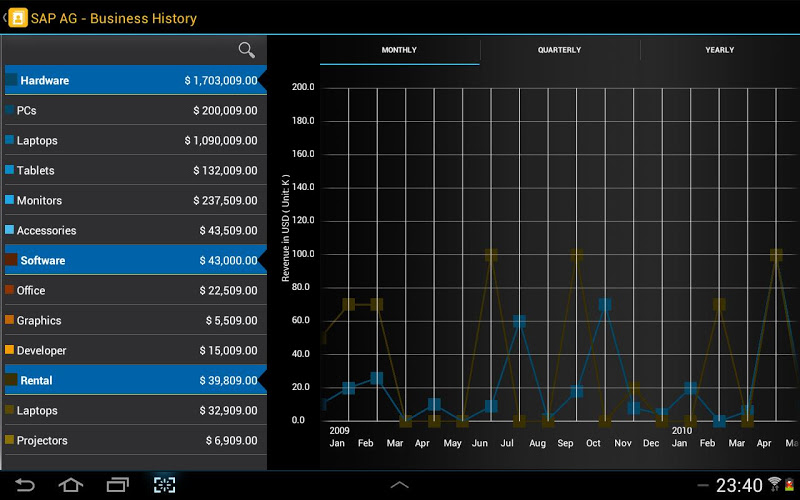Click the $ 237,509.00 Monitors value
The image size is (800, 500).
225,201
